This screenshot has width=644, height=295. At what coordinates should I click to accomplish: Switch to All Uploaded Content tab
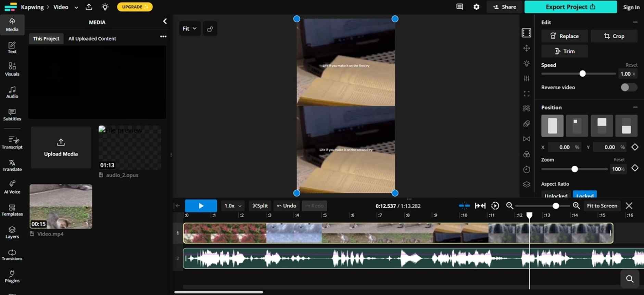coord(92,39)
